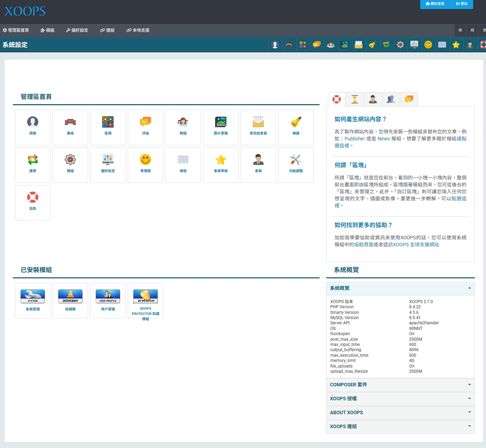The width and height of the screenshot is (486, 448).
Task: Expand the ABOUT XOOPS section
Action: 400,413
